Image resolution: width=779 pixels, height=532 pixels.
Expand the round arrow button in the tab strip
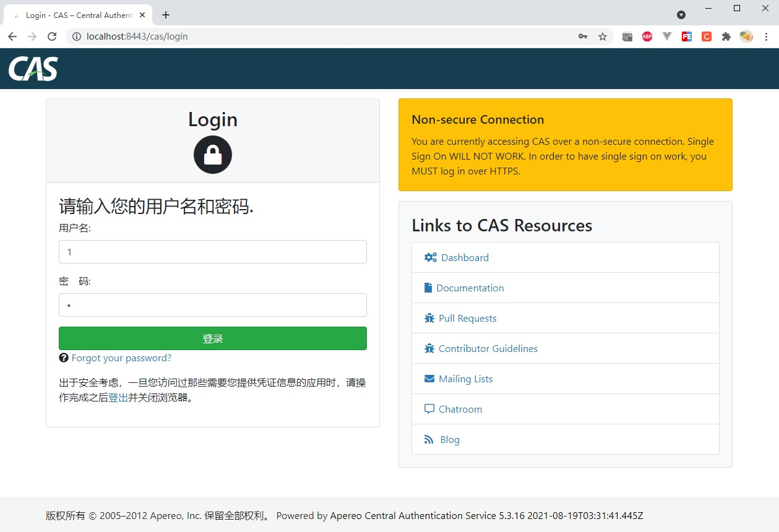pyautogui.click(x=681, y=15)
